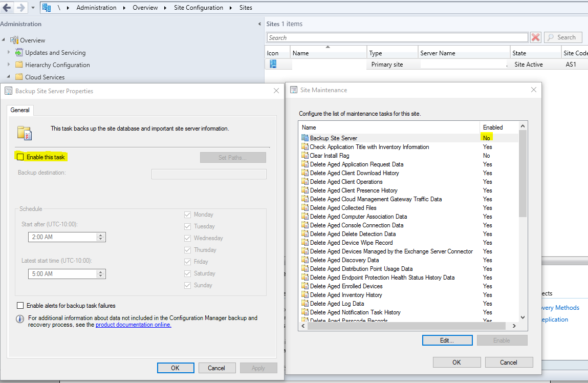This screenshot has height=383, width=588.
Task: Expand the Updates and Servicing node
Action: click(9, 52)
